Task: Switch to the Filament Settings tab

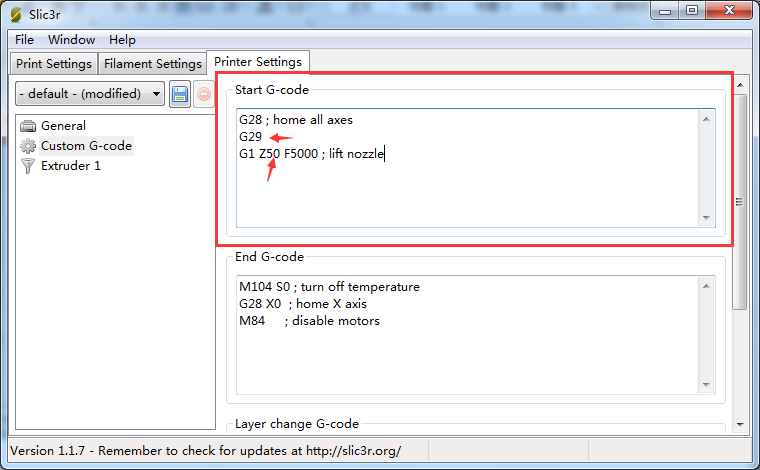Action: pyautogui.click(x=153, y=63)
